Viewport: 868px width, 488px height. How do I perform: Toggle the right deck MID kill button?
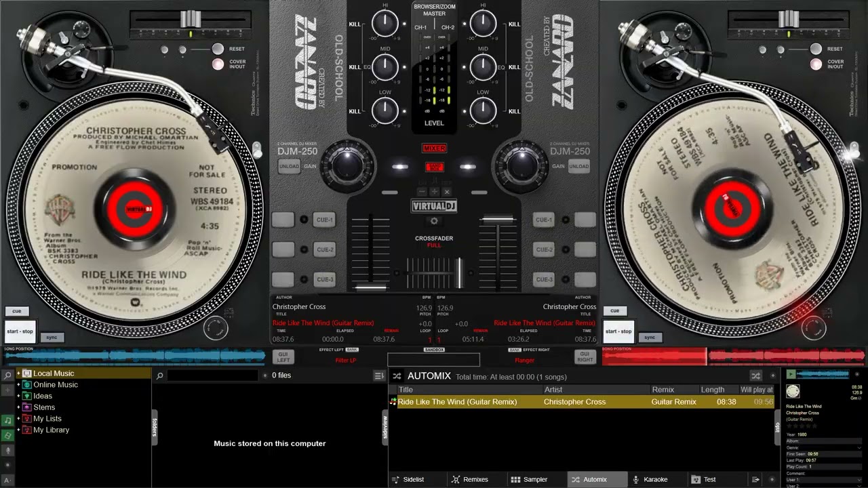[514, 68]
